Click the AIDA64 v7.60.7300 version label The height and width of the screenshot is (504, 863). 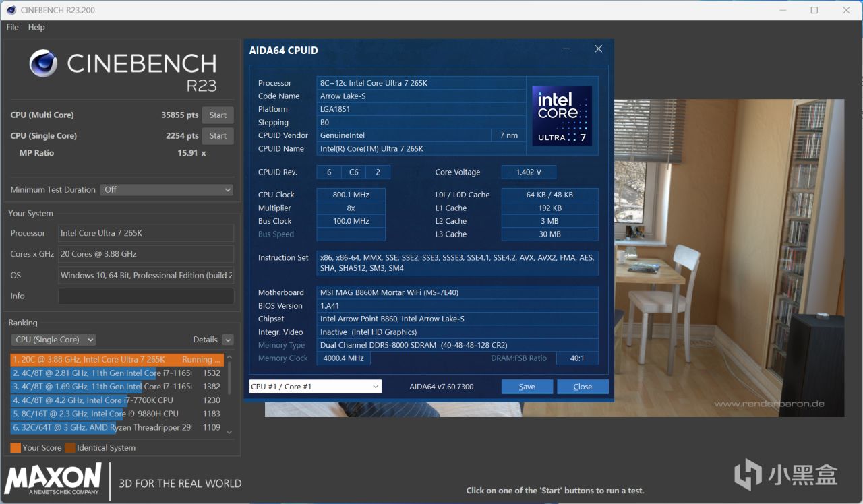[x=442, y=387]
